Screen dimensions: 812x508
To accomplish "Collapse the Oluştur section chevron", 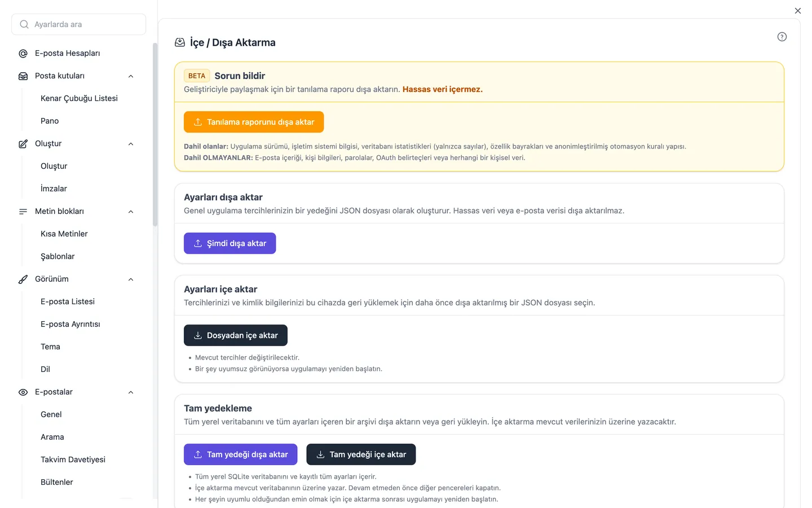I will coord(131,144).
